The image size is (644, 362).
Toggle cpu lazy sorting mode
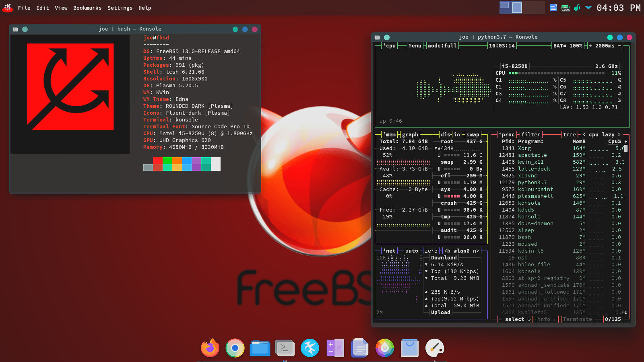(x=602, y=135)
